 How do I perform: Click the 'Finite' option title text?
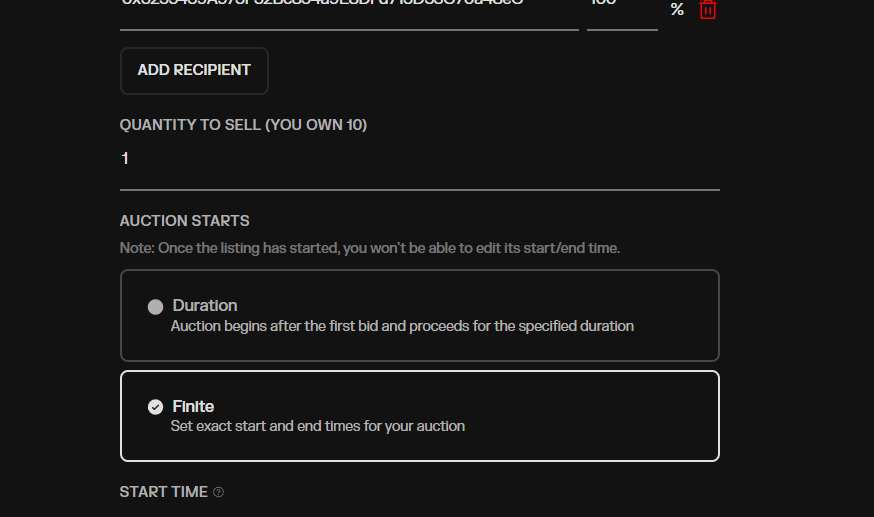click(x=193, y=406)
